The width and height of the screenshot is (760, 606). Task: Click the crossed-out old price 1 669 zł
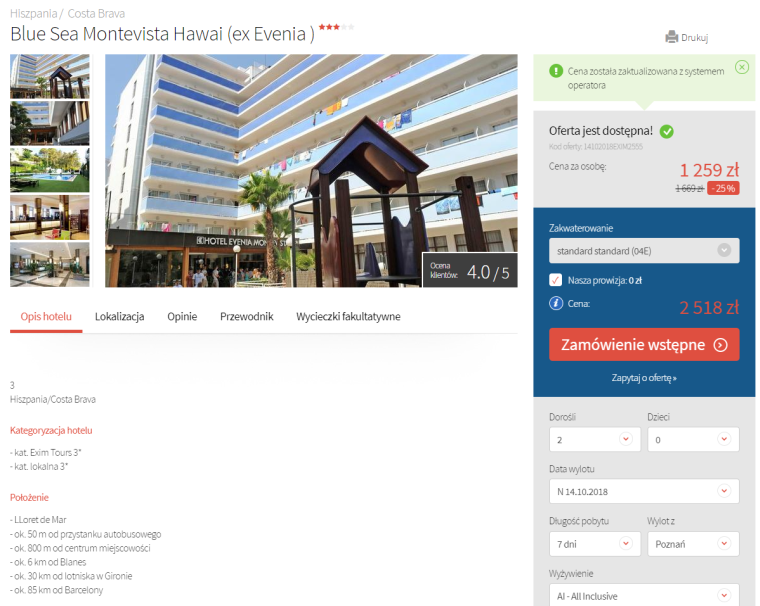689,188
